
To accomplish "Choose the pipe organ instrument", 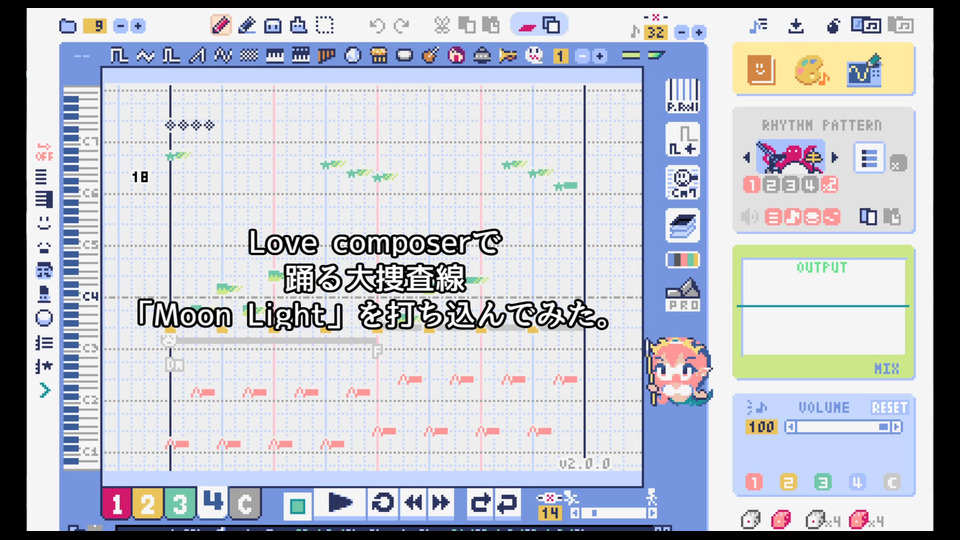I will (326, 56).
